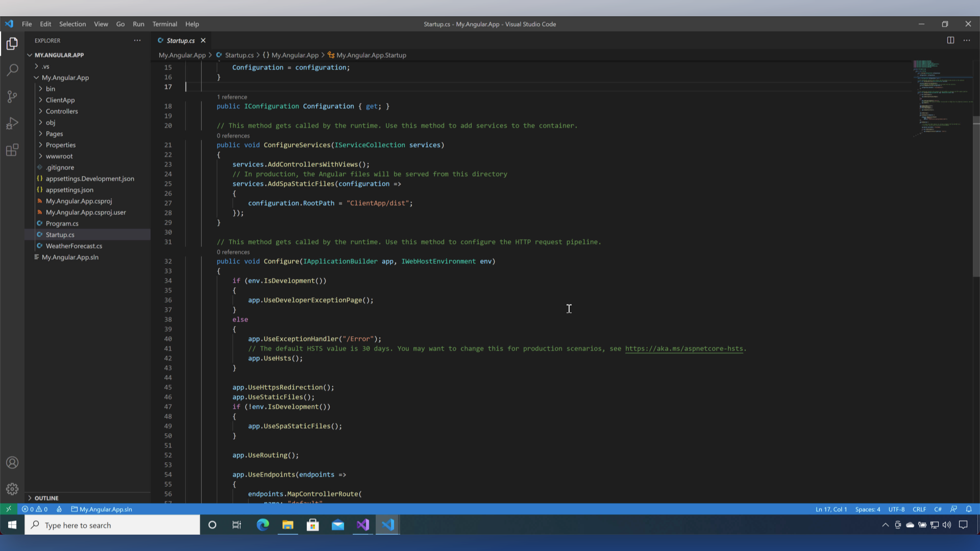Open the Accounts menu icon
The image size is (980, 551).
(x=12, y=463)
